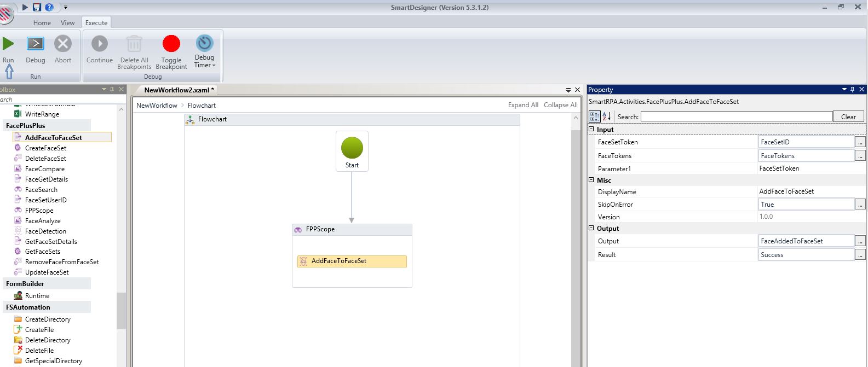Click the property Search input field
The image size is (868, 367).
pyautogui.click(x=736, y=116)
